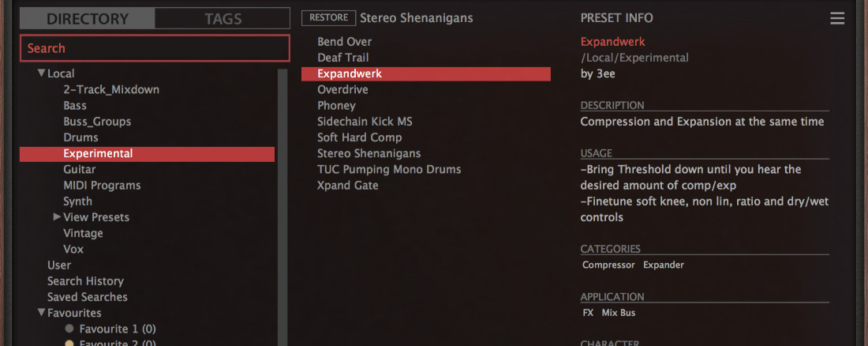Select the DIRECTORY tab
This screenshot has height=346, width=868.
click(88, 19)
